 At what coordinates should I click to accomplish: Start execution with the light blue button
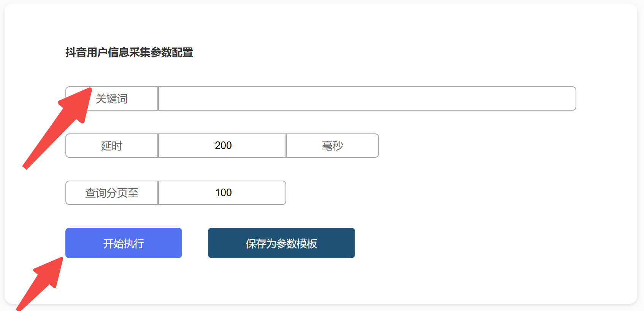pos(124,243)
